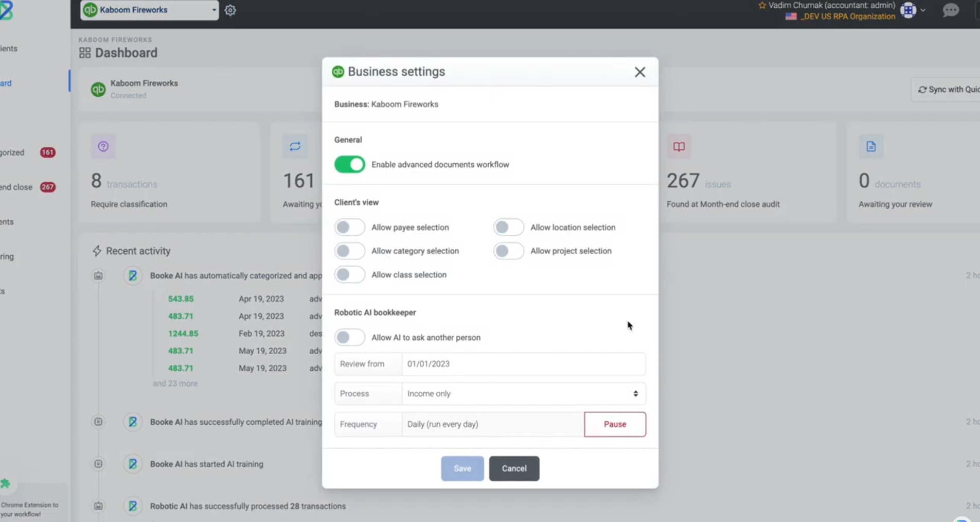Click the sync arrows icon on 161 card

click(295, 147)
